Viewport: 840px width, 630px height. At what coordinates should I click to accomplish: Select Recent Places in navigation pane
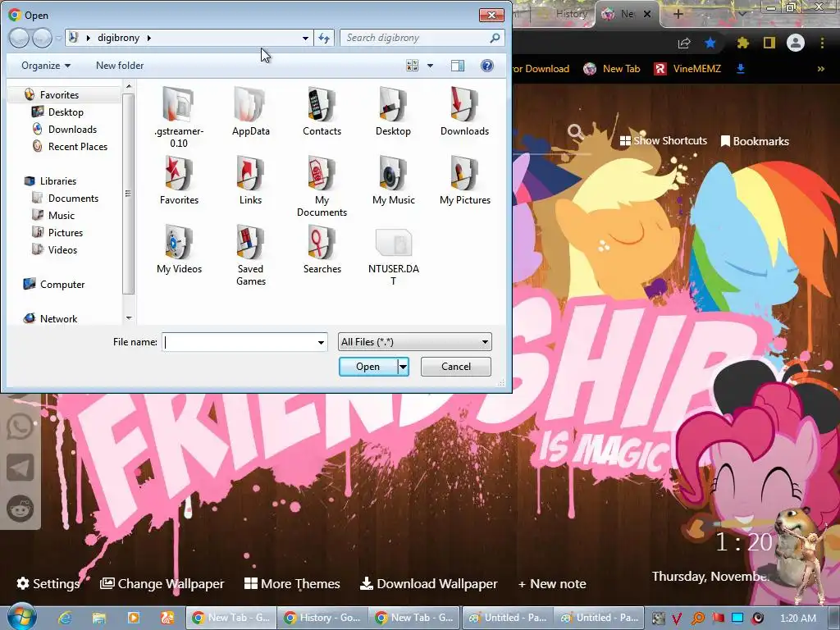pyautogui.click(x=77, y=146)
